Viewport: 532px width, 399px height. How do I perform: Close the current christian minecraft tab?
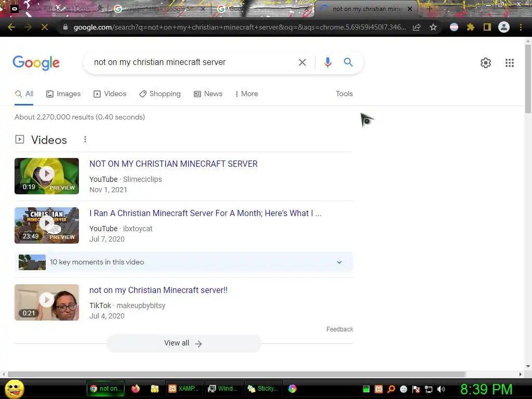(410, 9)
